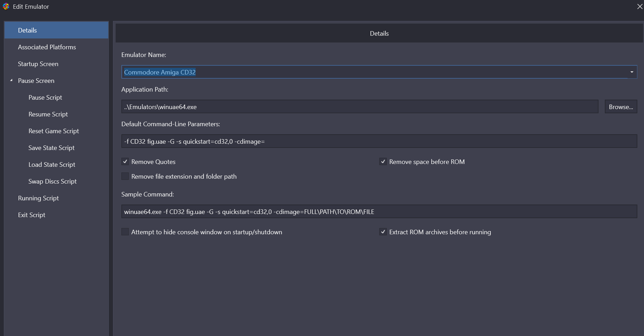Enable Attempt to hide console window option

(125, 232)
